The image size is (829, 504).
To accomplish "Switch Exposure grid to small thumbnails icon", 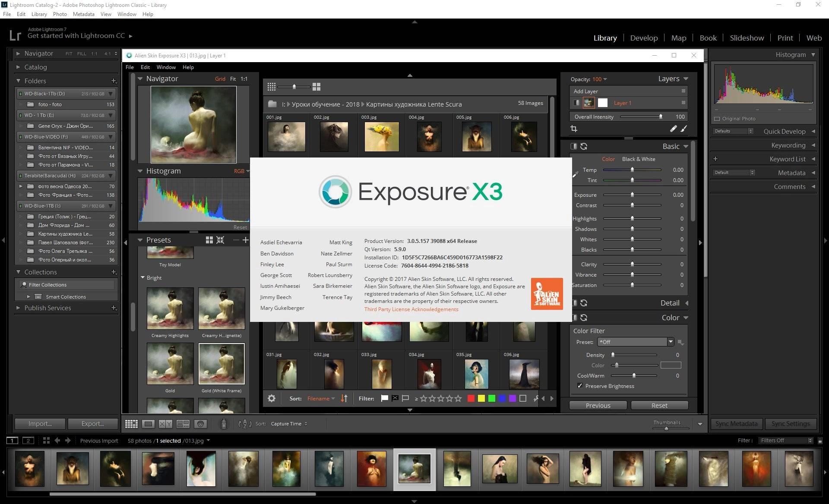I will point(271,87).
